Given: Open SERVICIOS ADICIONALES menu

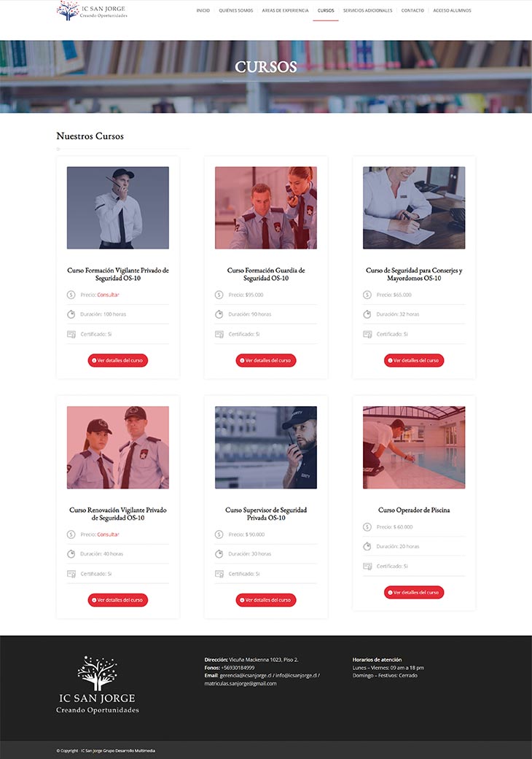Looking at the screenshot, I should point(368,10).
